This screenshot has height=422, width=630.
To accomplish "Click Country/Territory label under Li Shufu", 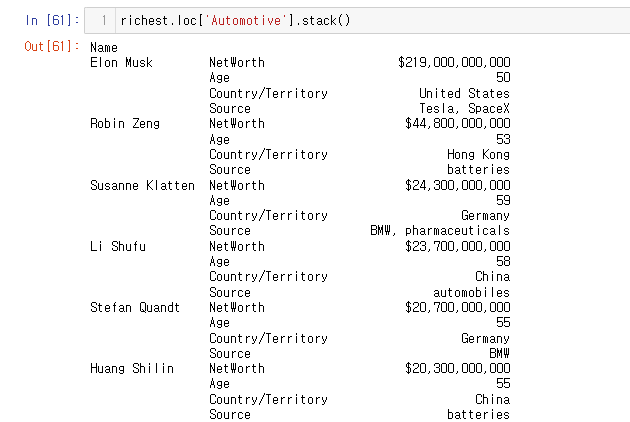I will (x=268, y=277).
